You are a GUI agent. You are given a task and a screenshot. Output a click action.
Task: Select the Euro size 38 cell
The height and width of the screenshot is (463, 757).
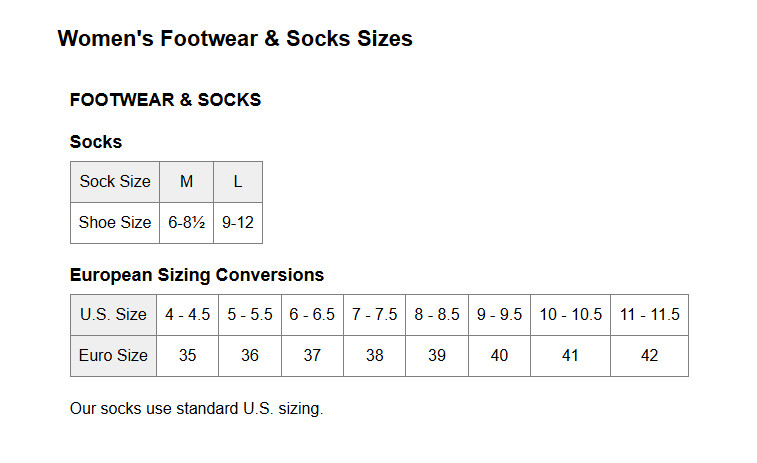pos(374,356)
